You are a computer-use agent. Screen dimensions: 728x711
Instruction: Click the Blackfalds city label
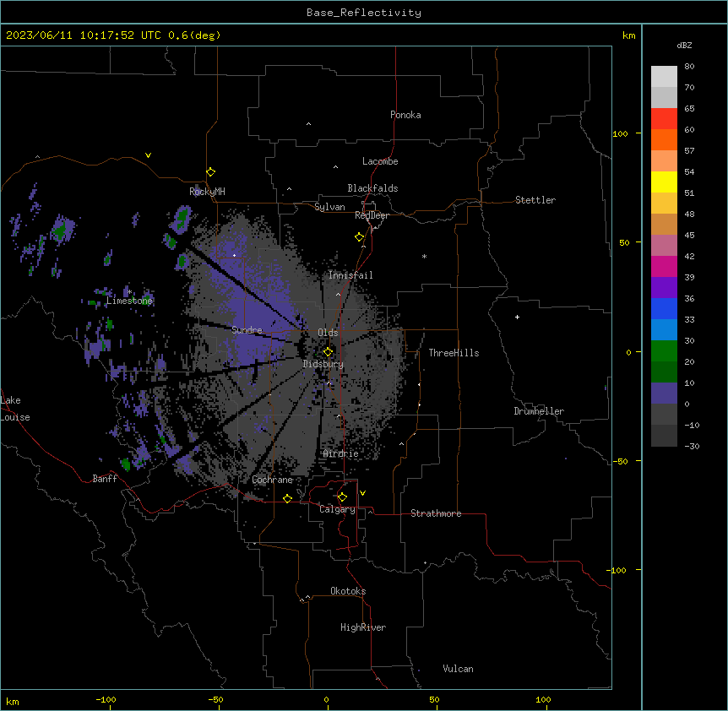coord(372,188)
